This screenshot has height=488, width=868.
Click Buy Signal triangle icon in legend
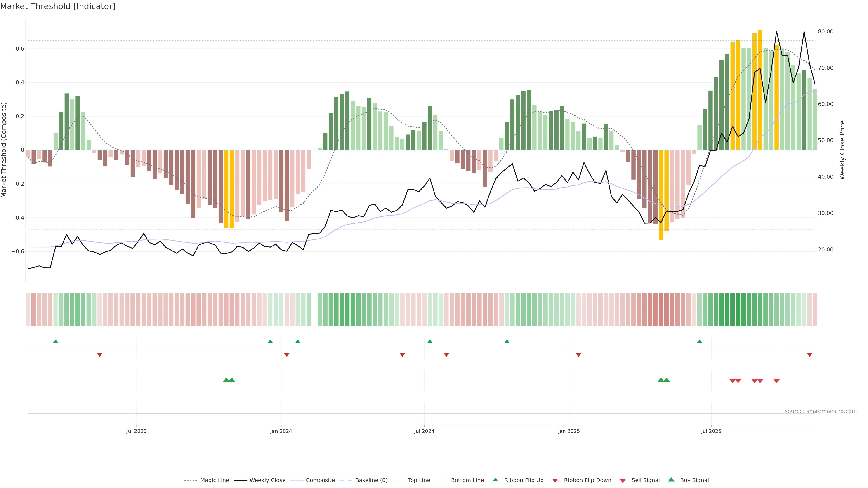point(671,480)
